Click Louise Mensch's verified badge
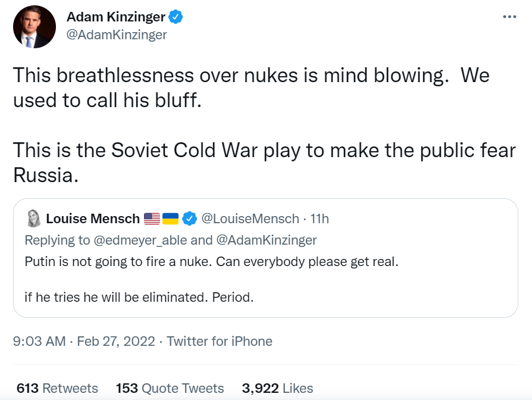Viewport: 532px width, 400px height. [x=189, y=219]
